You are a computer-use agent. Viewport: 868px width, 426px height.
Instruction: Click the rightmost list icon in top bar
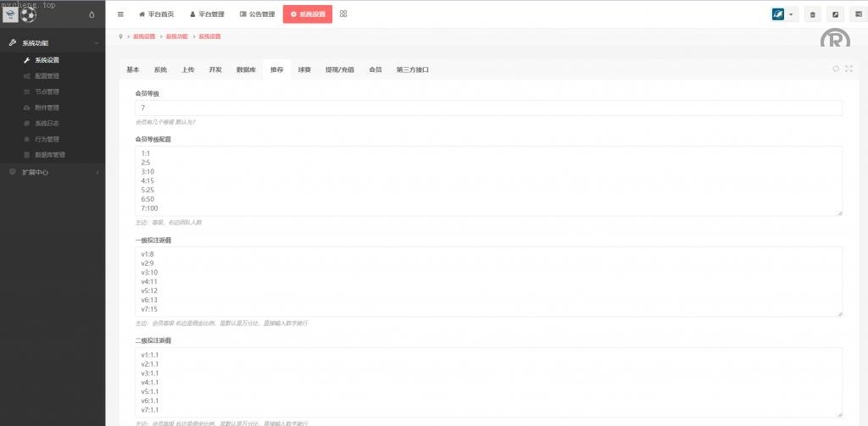[857, 14]
